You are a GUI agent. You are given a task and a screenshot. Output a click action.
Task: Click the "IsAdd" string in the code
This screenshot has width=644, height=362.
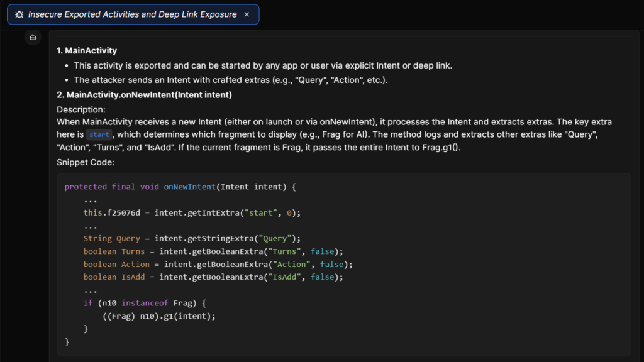[x=285, y=277]
